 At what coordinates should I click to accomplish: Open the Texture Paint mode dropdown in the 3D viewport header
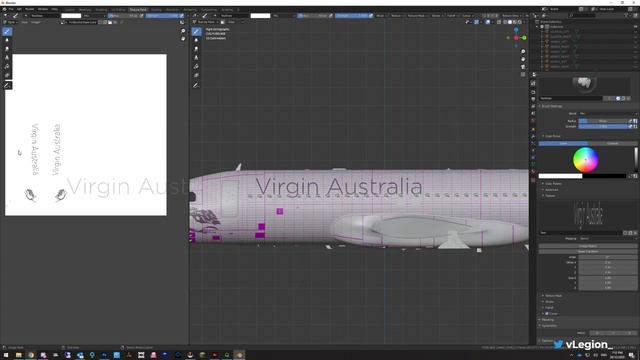point(207,22)
